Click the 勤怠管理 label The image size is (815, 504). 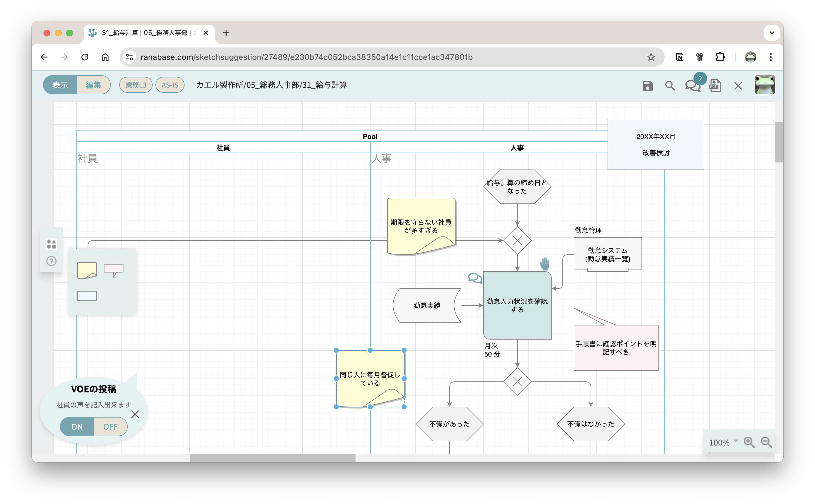(x=588, y=230)
